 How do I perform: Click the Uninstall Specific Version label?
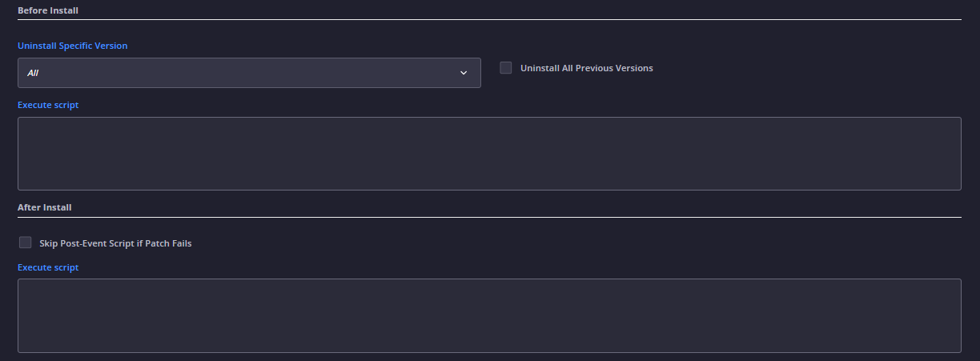72,46
